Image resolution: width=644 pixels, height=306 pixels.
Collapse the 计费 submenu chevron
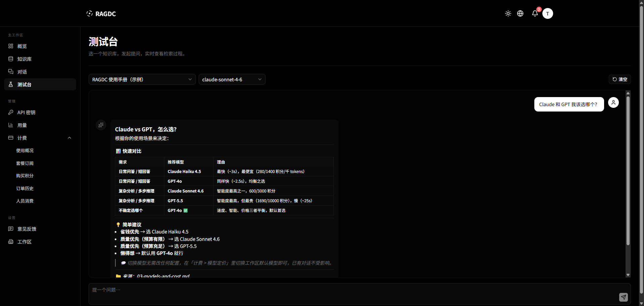pos(69,138)
